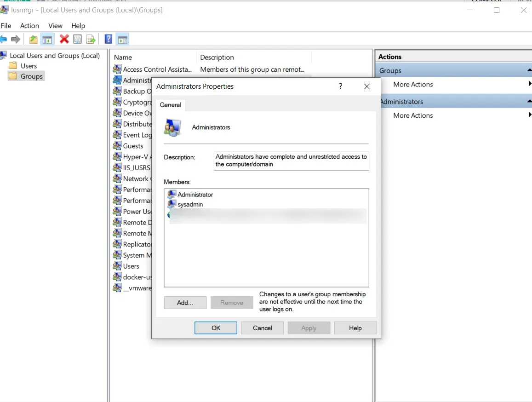Click the Forward arrow toolbar icon
Viewport: 532px width, 402px height.
tap(15, 40)
